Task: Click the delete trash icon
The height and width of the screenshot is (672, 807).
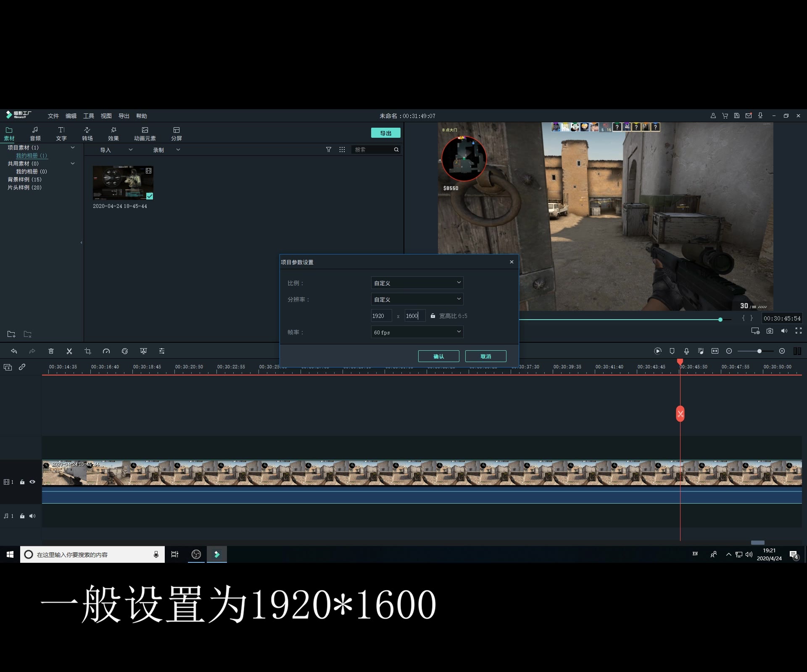Action: click(51, 351)
